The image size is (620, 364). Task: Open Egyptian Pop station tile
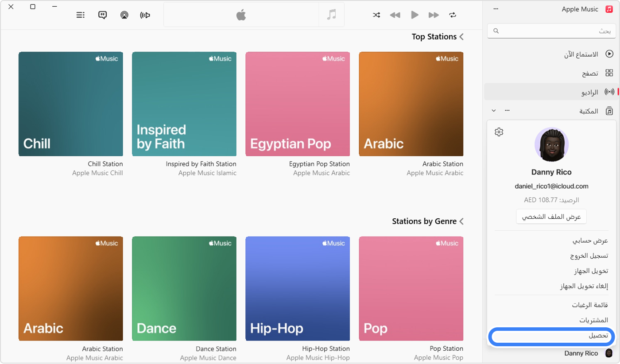(x=298, y=104)
